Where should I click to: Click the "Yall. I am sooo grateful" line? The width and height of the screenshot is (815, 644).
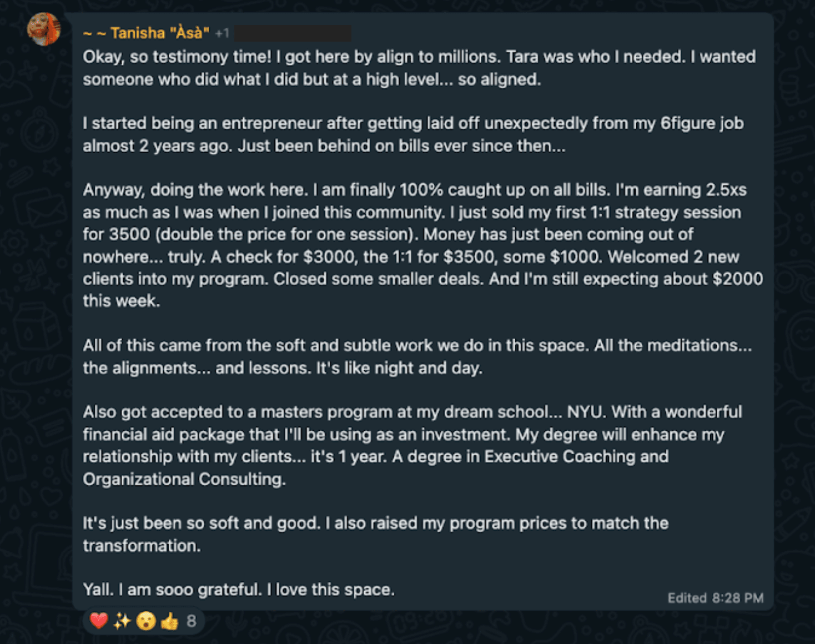click(239, 590)
